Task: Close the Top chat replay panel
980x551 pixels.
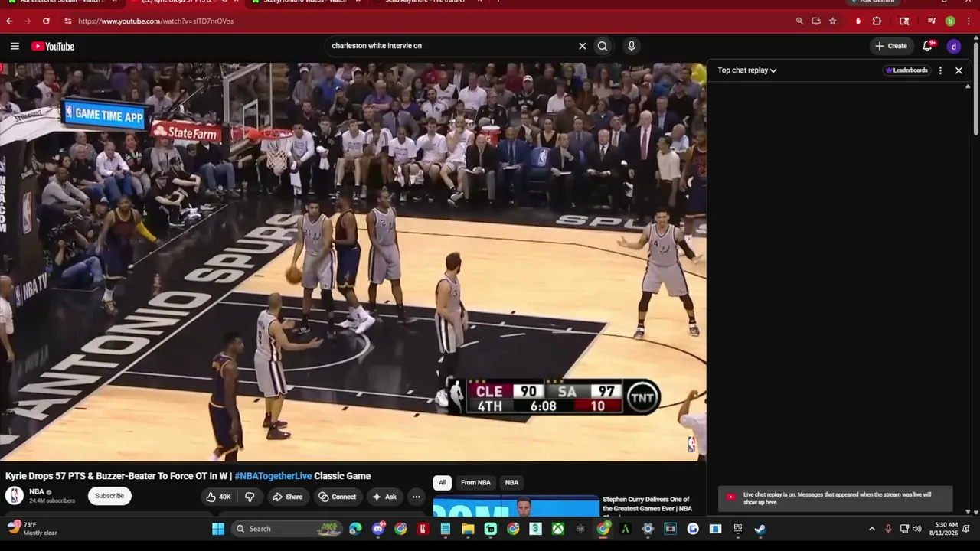Action: click(959, 70)
